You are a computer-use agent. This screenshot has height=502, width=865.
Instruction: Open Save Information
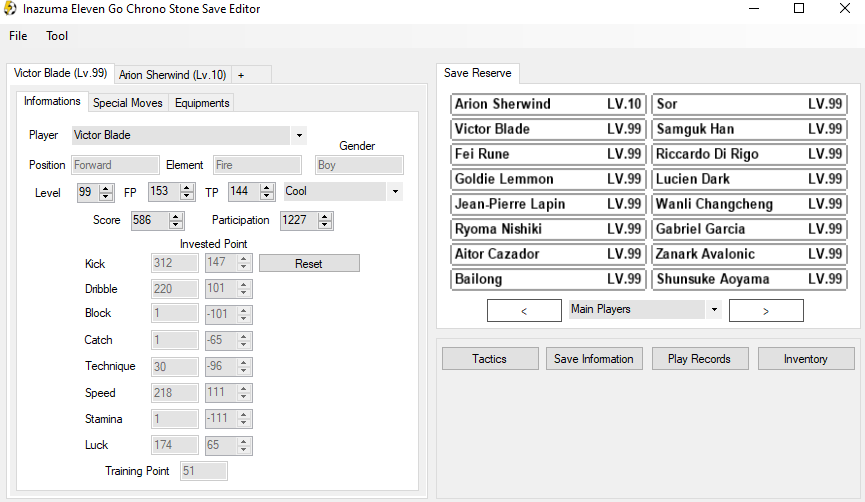(594, 359)
